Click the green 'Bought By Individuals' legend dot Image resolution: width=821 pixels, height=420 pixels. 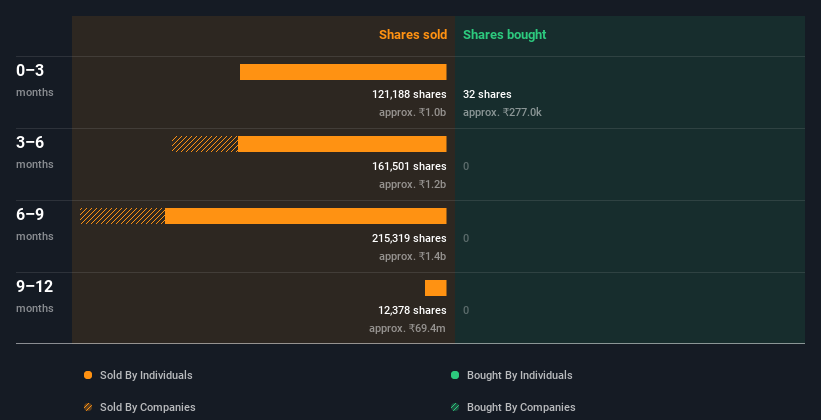[455, 375]
